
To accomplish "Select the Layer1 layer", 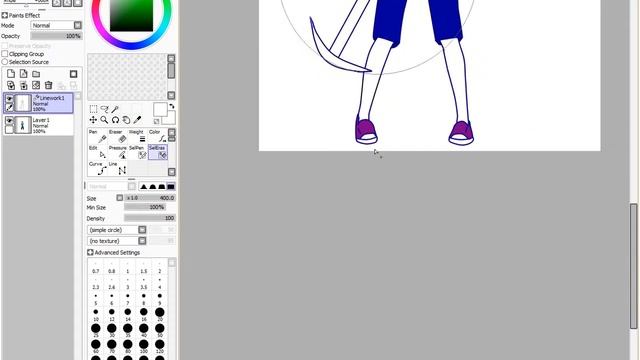I will 38,125.
